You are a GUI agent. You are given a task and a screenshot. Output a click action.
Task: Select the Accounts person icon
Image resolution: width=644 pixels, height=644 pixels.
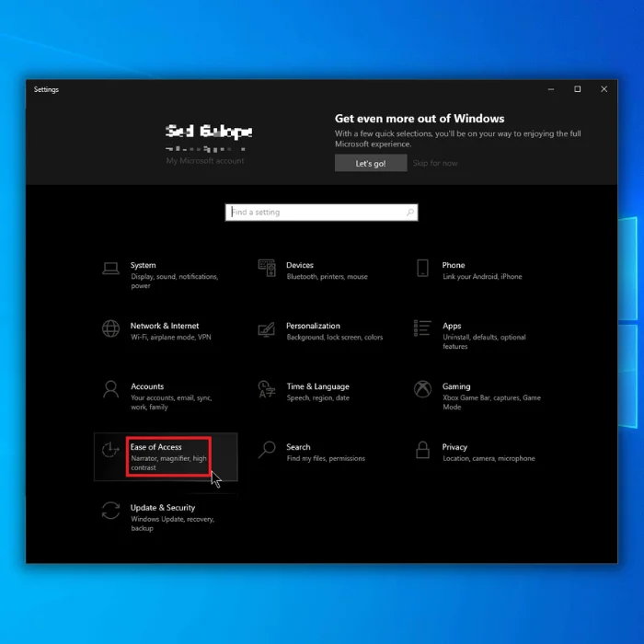(110, 389)
